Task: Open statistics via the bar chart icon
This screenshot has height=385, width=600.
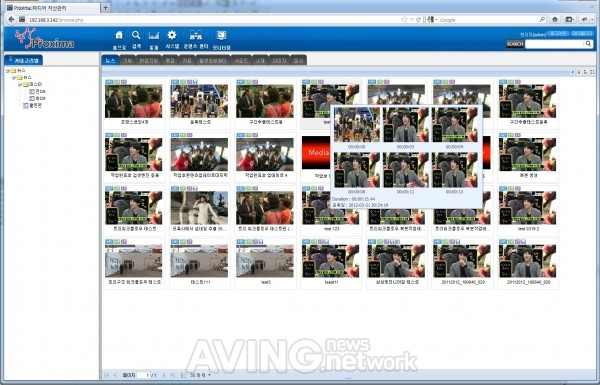Action: tap(154, 36)
